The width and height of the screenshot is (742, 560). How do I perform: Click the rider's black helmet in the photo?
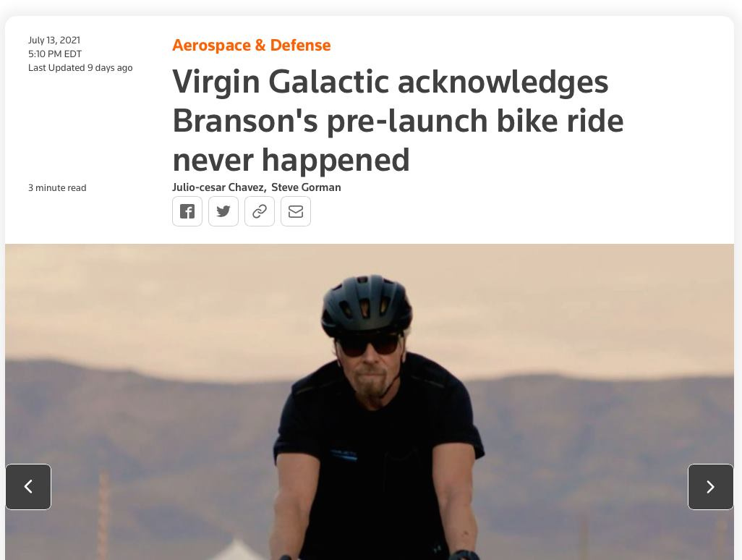point(366,304)
